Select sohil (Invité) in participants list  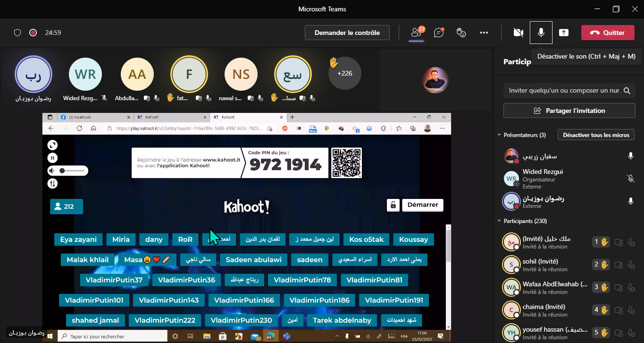569,265
